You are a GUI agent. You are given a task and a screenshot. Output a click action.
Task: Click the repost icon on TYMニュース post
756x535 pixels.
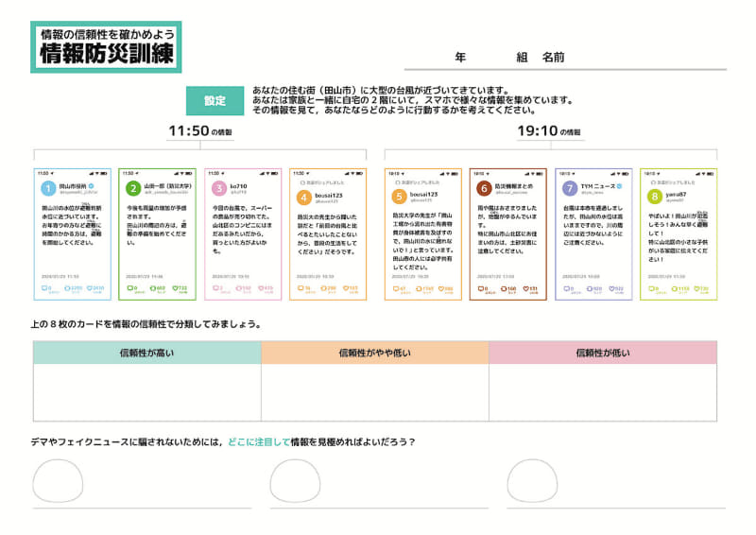(x=590, y=288)
